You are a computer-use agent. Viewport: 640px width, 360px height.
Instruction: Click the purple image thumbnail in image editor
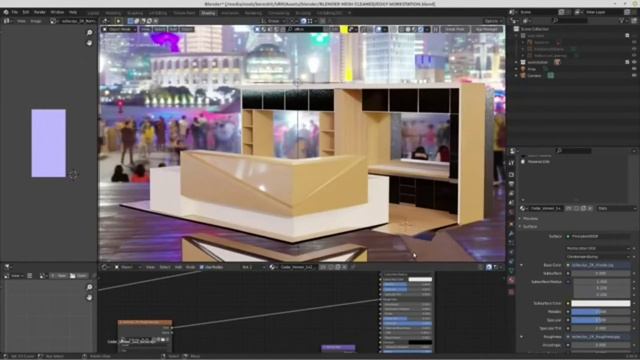pos(49,143)
